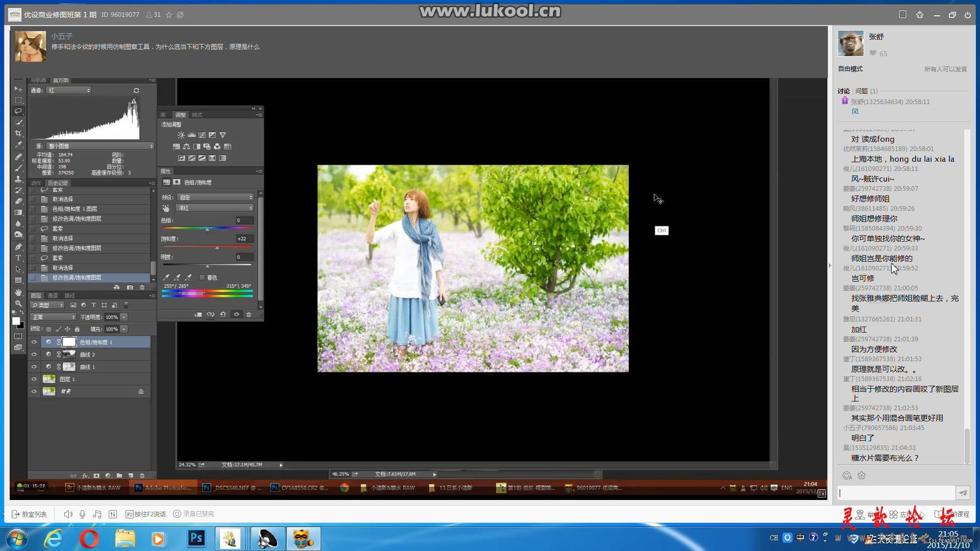The width and height of the screenshot is (980, 551).
Task: Click the foreground color swatch
Action: tap(16, 321)
